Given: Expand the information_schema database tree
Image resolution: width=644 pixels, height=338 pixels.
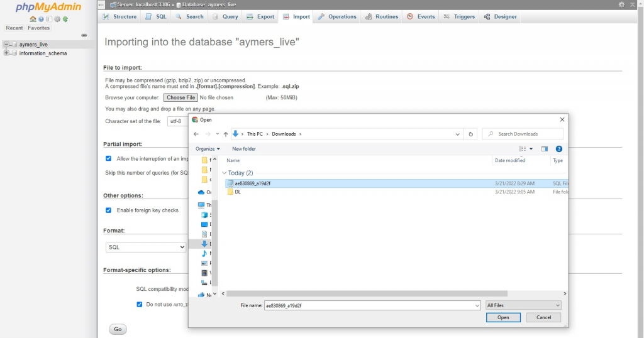Looking at the screenshot, I should click(x=6, y=53).
